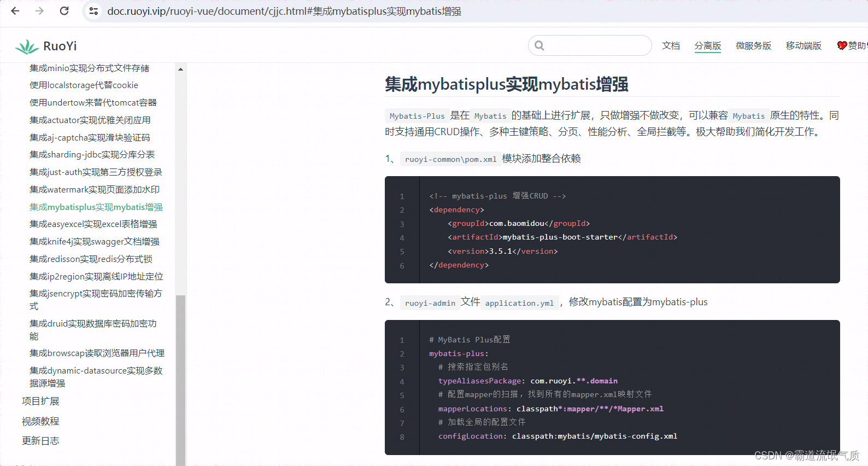Viewport: 868px width, 466px height.
Task: Open 集成jsencrypt实现密码加密传输方式 sidebar link
Action: tap(96, 300)
